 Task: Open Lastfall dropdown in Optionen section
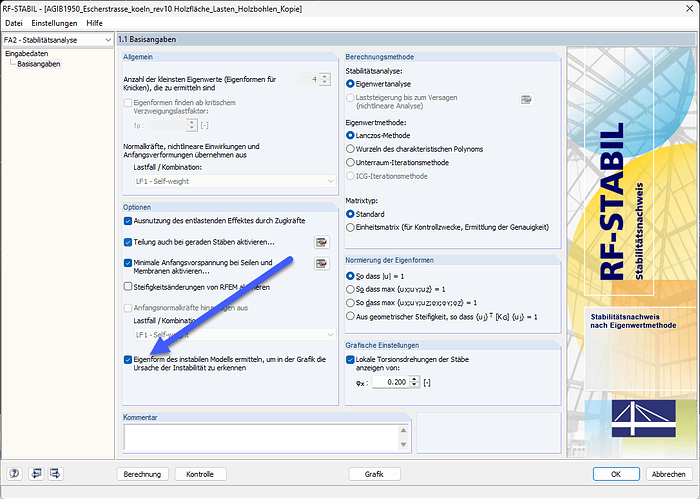pos(235,334)
